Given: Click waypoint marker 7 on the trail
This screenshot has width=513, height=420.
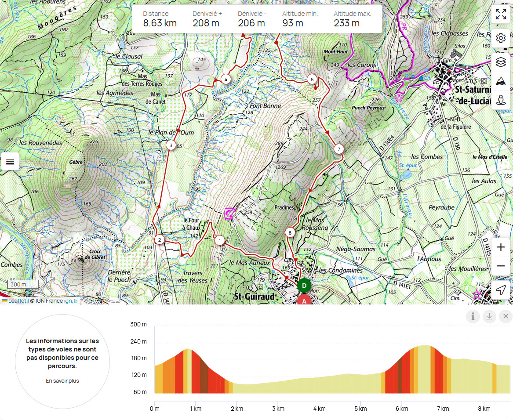Looking at the screenshot, I should (x=338, y=149).
